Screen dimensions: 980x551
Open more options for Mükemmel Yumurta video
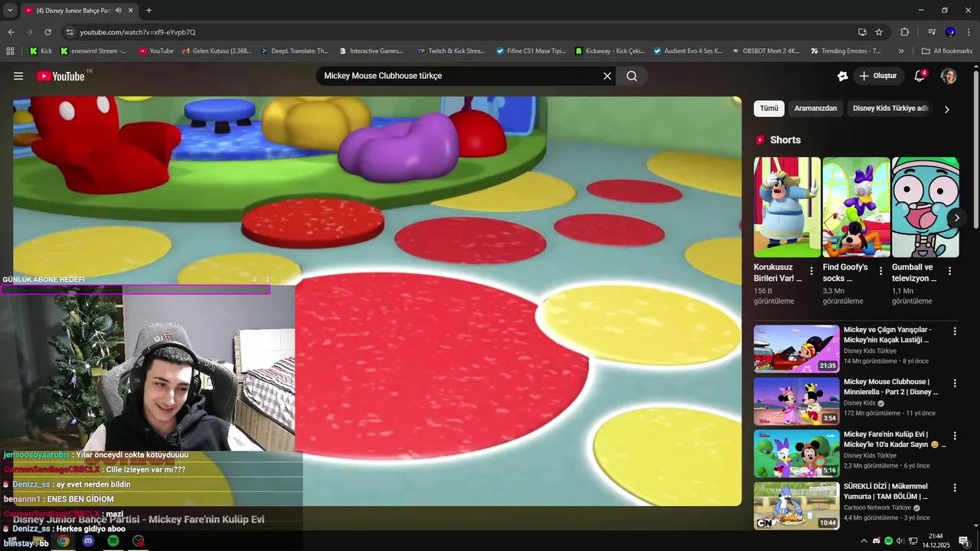click(x=955, y=487)
